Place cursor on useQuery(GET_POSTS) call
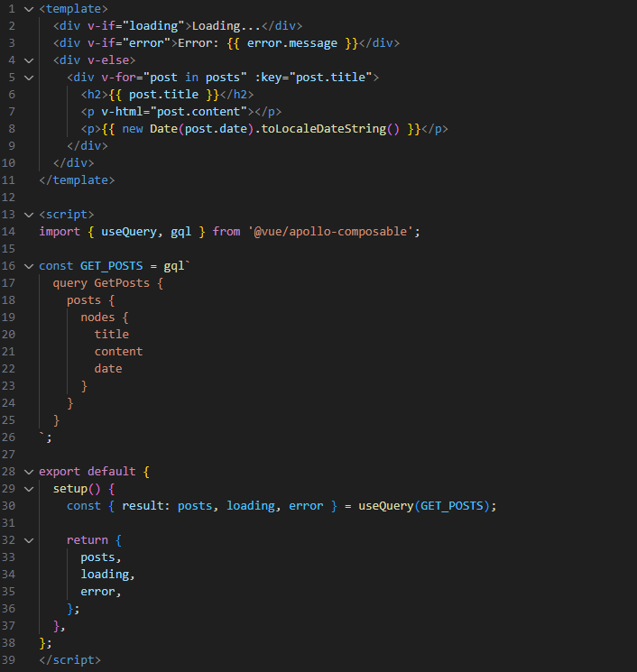637x672 pixels. click(426, 506)
